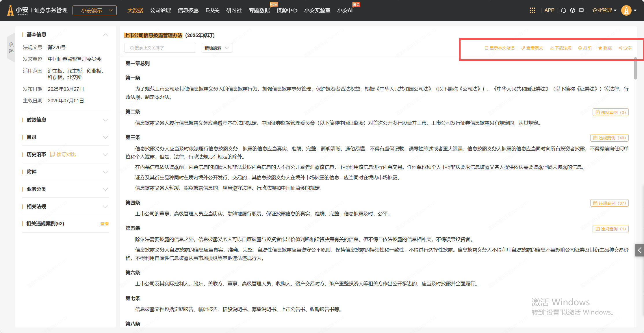Click the 搜索正文关键字 search field
Viewport: 644px width, 333px height.
[160, 48]
